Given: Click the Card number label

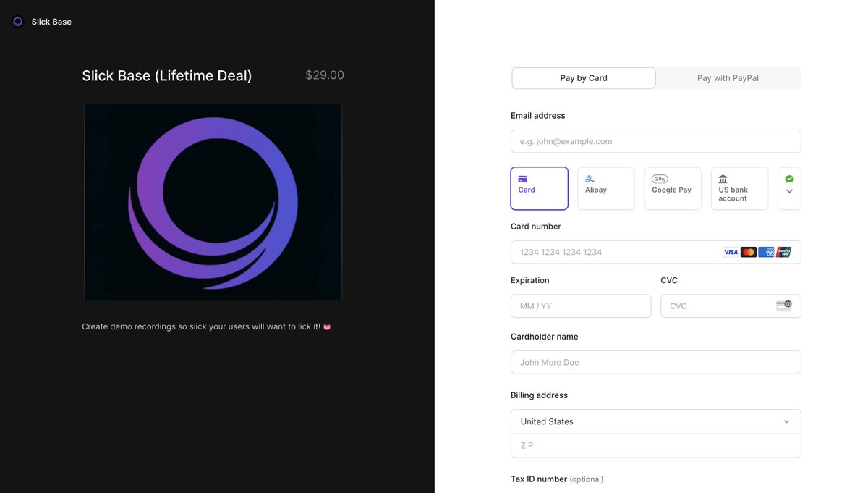Looking at the screenshot, I should pyautogui.click(x=536, y=227).
